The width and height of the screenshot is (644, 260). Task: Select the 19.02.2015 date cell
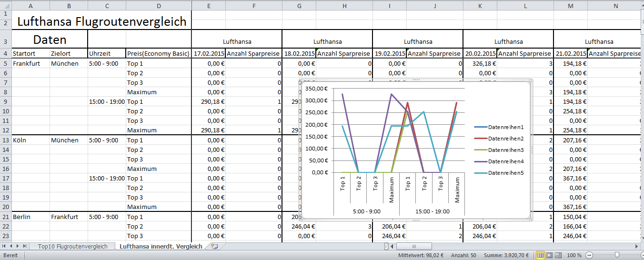pos(390,54)
